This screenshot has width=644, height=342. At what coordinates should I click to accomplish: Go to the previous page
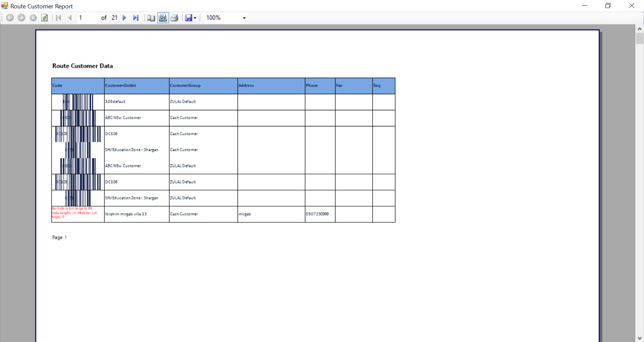(x=70, y=18)
